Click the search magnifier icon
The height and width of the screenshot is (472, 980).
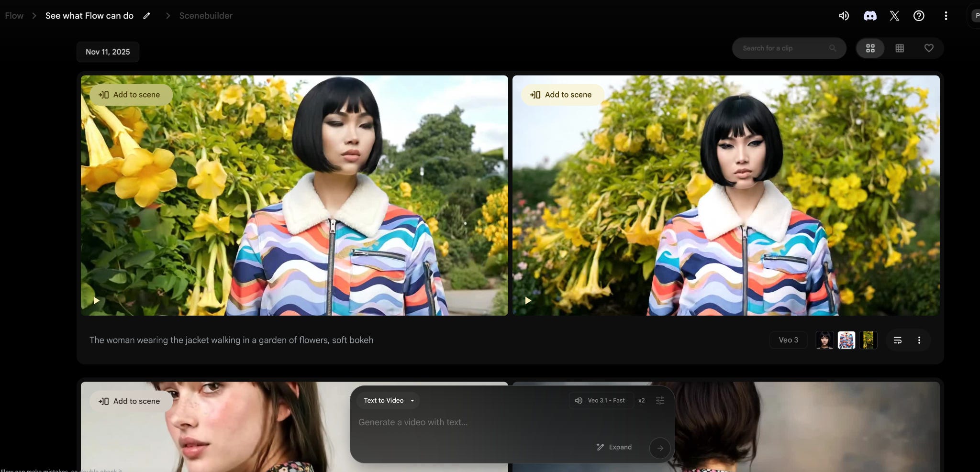833,48
